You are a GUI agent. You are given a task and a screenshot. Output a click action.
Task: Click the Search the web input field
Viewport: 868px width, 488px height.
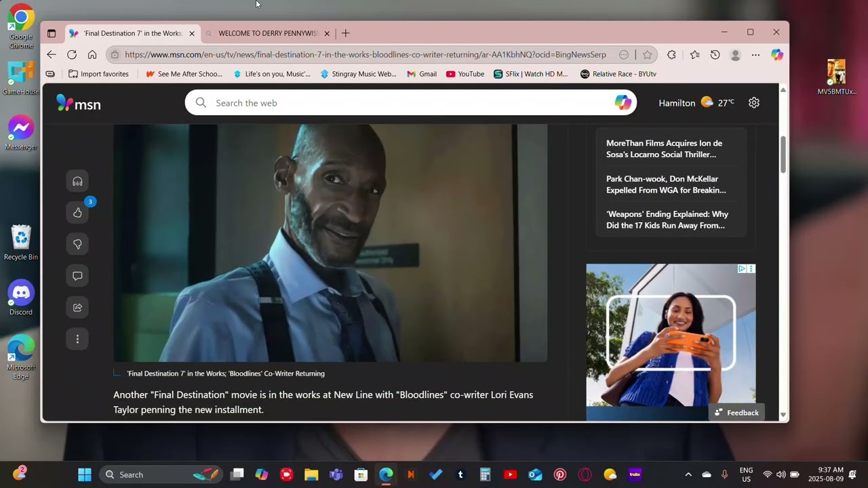click(x=410, y=103)
